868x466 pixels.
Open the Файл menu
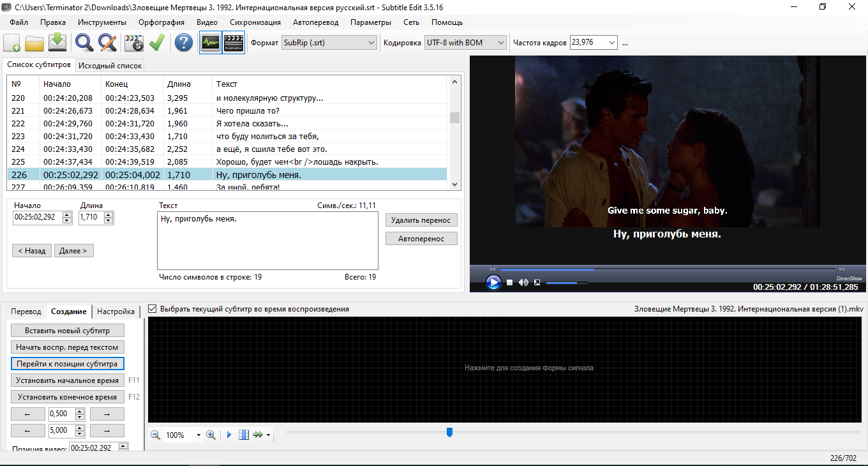click(x=19, y=22)
